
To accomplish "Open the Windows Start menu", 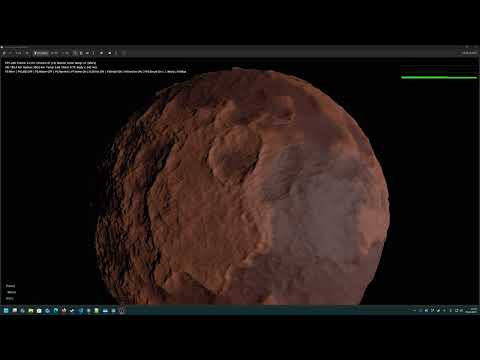I will (6, 310).
